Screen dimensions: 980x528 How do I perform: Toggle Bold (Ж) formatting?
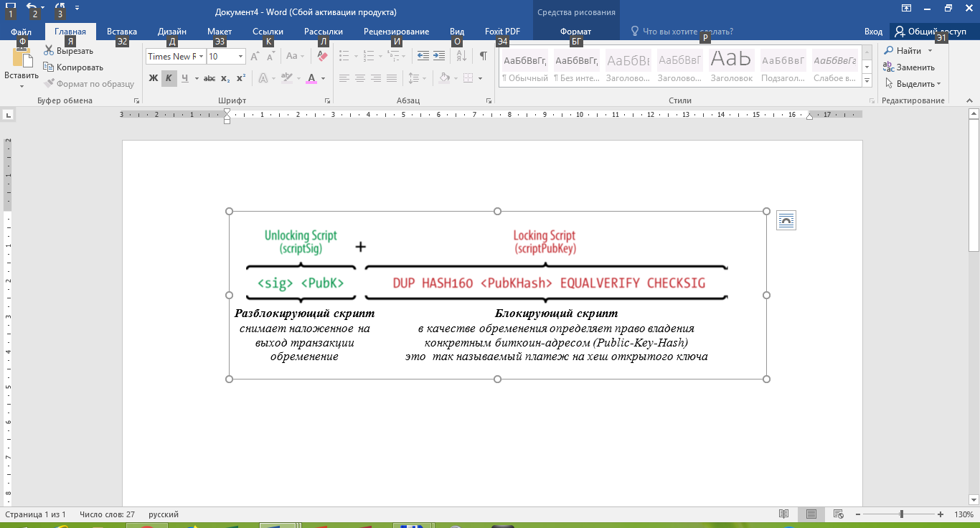click(153, 78)
